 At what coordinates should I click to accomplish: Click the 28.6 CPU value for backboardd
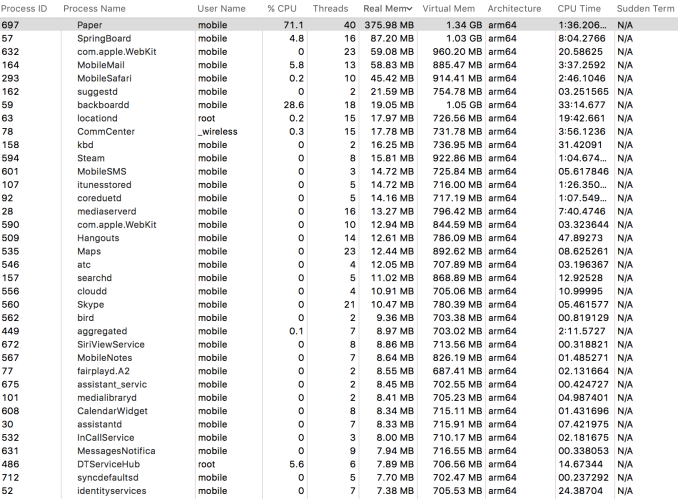[294, 105]
